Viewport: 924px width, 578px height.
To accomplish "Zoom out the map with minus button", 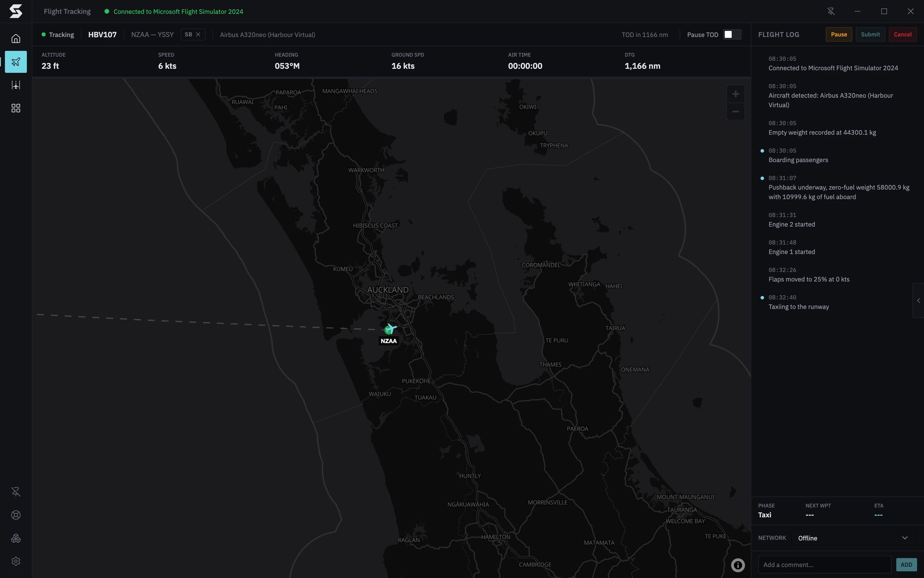I will [x=735, y=112].
